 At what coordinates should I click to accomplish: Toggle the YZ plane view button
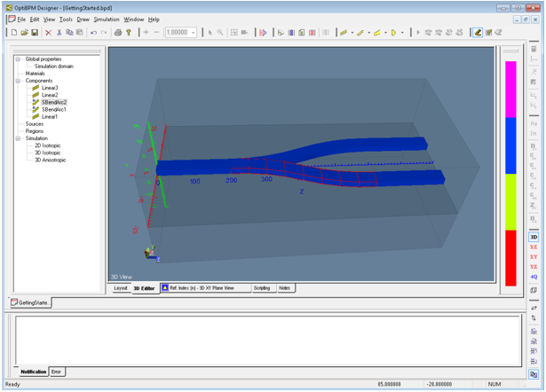pos(534,267)
